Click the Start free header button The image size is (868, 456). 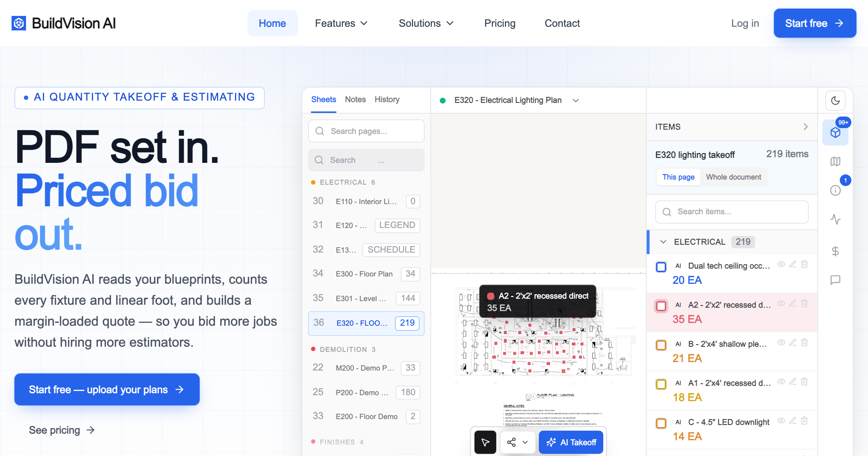point(815,23)
